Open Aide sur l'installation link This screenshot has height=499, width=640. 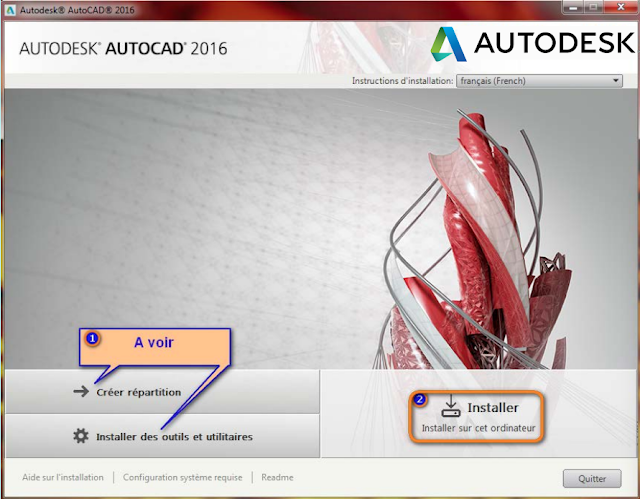(x=63, y=477)
